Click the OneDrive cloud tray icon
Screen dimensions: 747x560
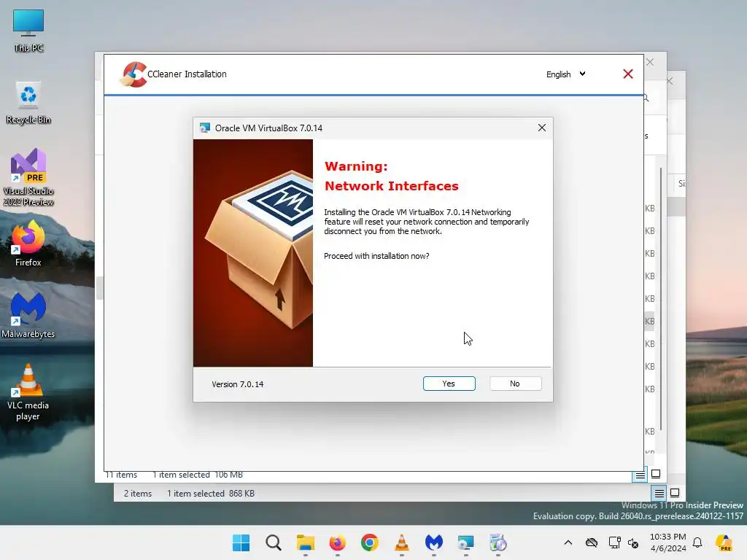[x=592, y=542]
